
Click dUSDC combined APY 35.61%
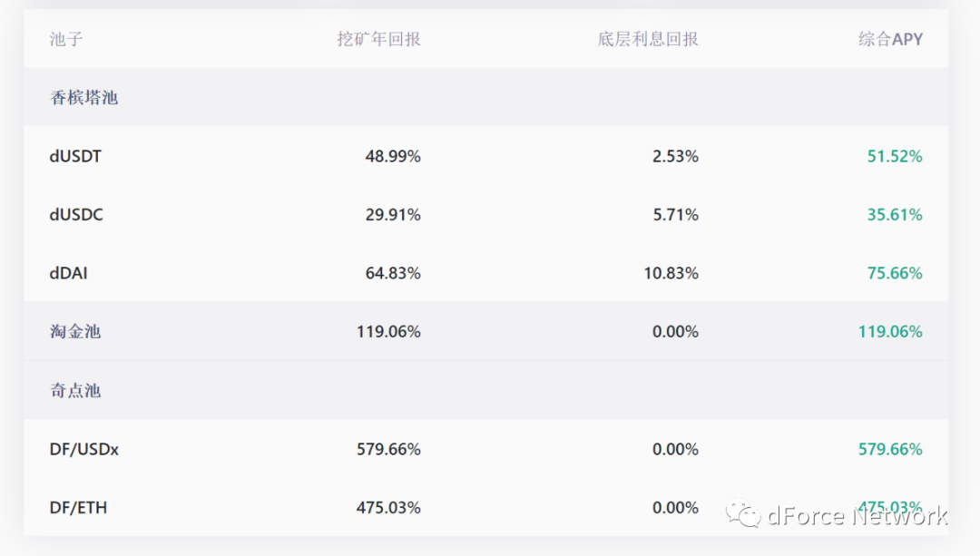point(895,215)
